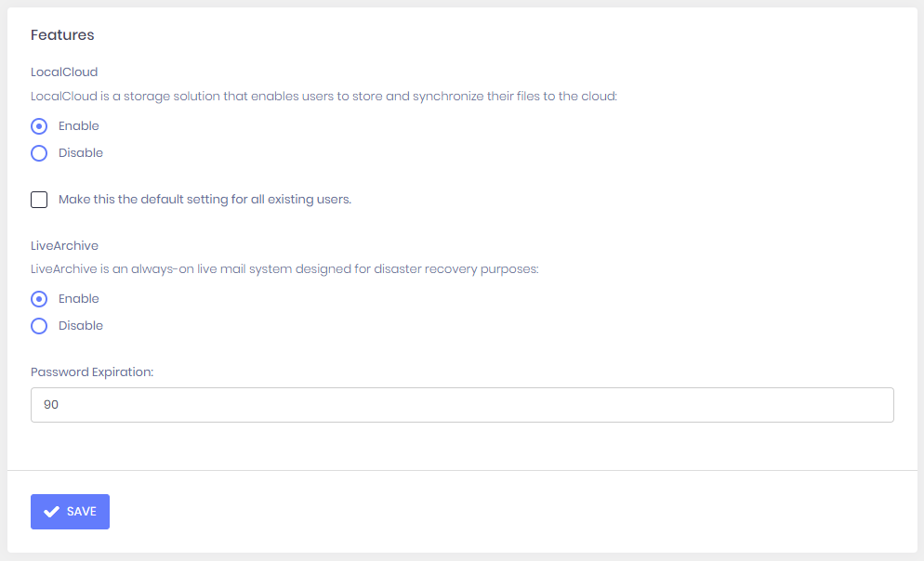924x561 pixels.
Task: Toggle the default setting for all existing users
Action: coord(39,199)
